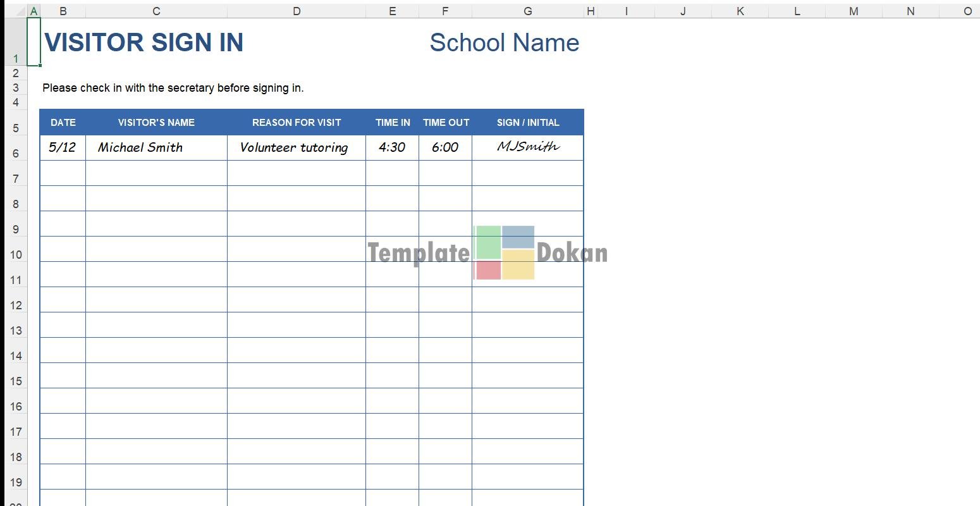
Task: Click the row 6 header number
Action: coord(16,153)
